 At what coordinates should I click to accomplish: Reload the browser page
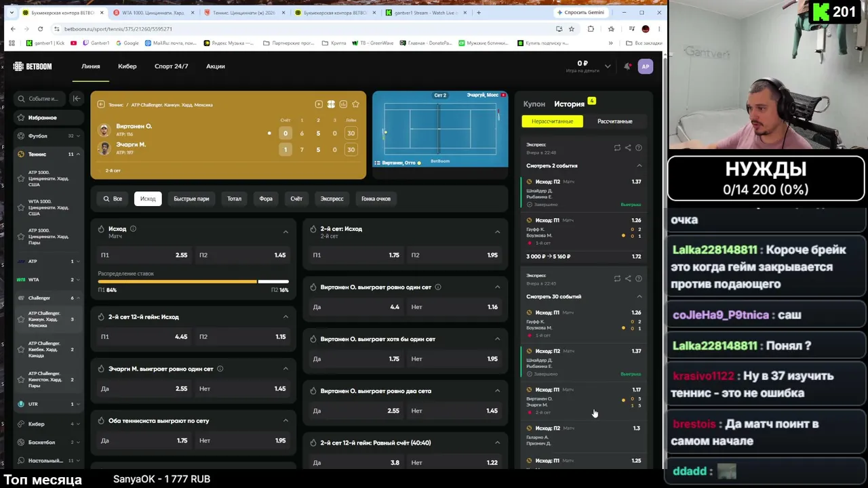[x=40, y=29]
